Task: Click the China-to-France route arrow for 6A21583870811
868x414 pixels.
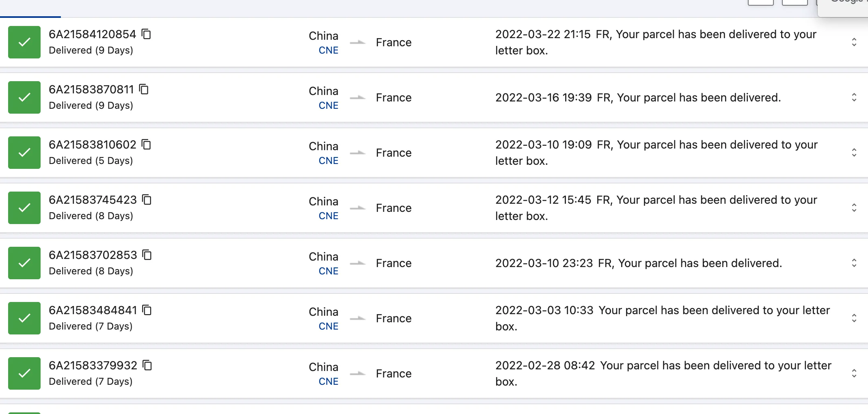Action: click(x=358, y=98)
